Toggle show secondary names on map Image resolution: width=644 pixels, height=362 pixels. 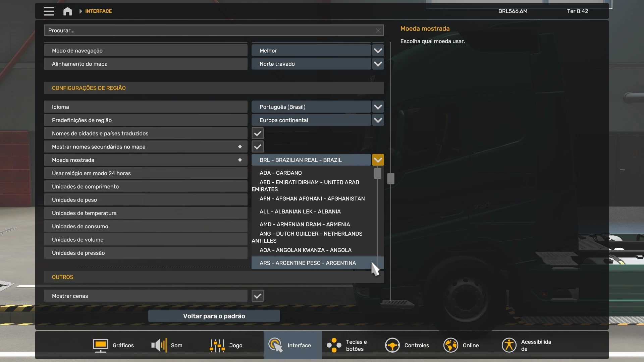pos(258,147)
